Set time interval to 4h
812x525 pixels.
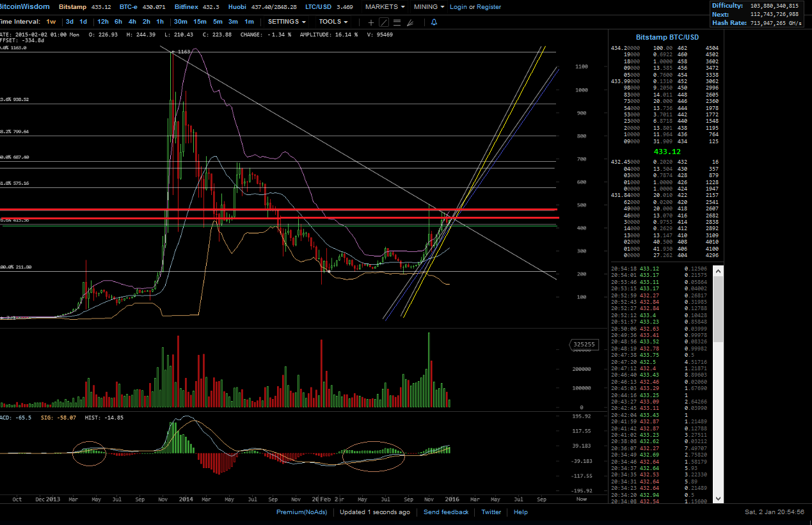(x=132, y=22)
